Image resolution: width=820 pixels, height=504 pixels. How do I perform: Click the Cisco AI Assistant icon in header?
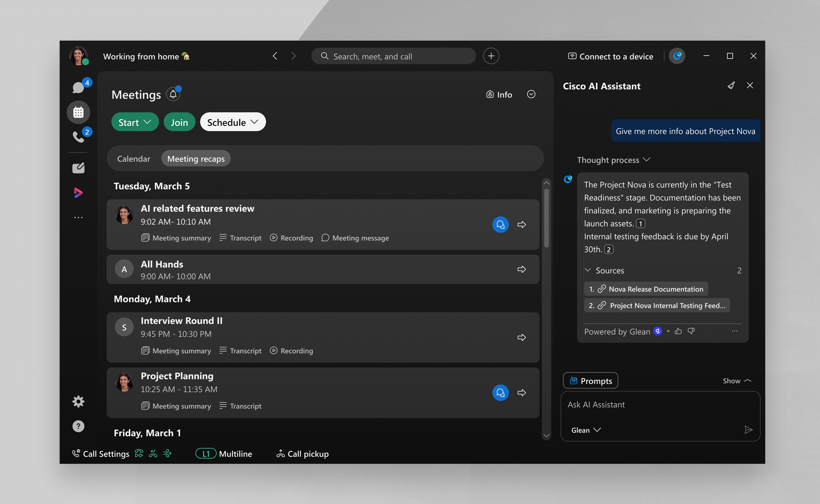point(677,56)
